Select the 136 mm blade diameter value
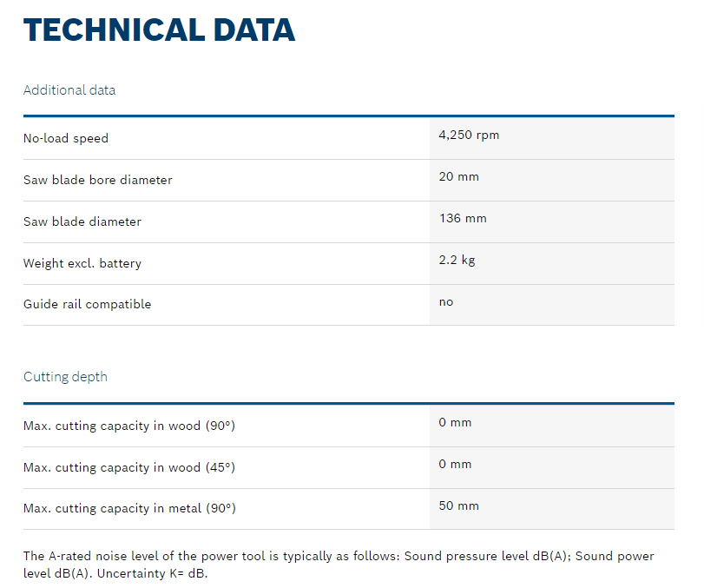 tap(463, 219)
